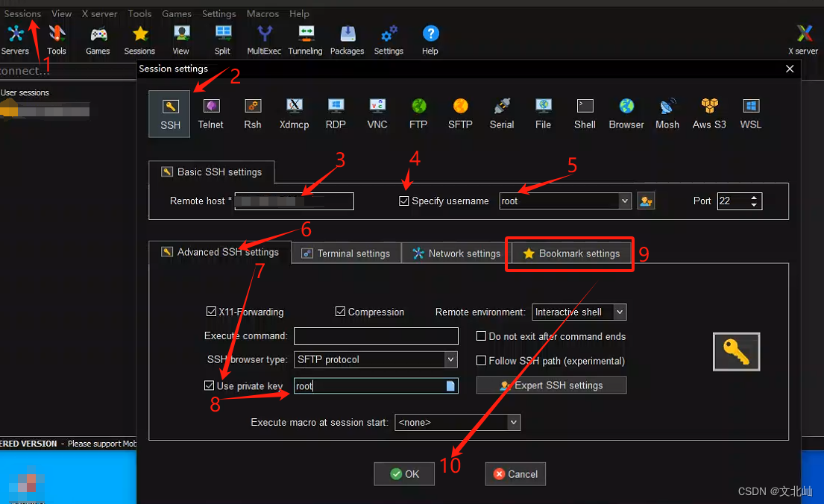Launch the MultiExec toolbar icon
Viewport: 824px width, 504px height.
[x=264, y=40]
